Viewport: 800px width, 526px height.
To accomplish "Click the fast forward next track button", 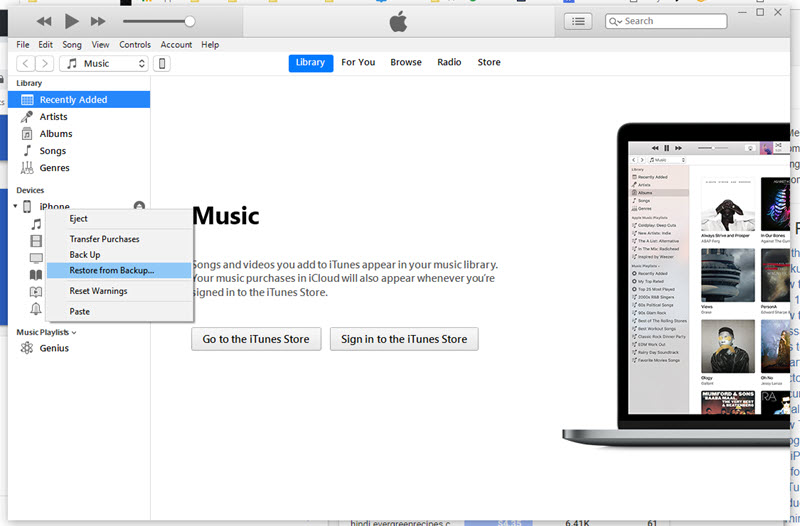I will point(98,21).
